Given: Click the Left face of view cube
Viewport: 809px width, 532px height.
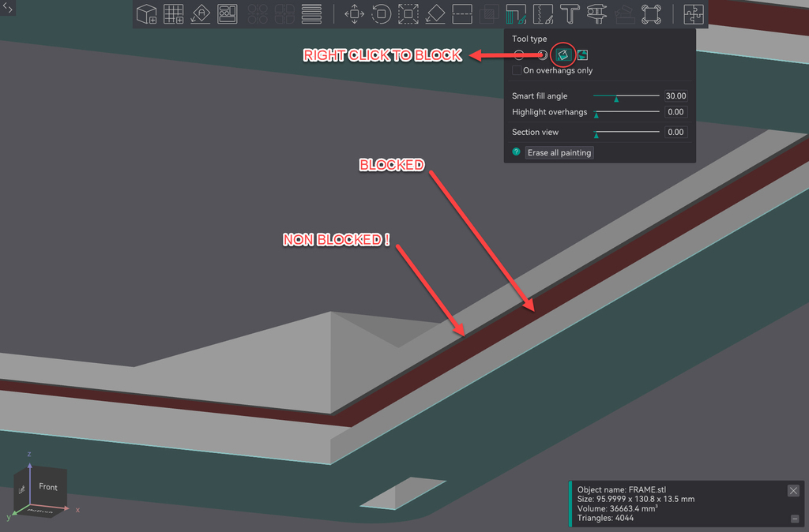Looking at the screenshot, I should (x=21, y=489).
